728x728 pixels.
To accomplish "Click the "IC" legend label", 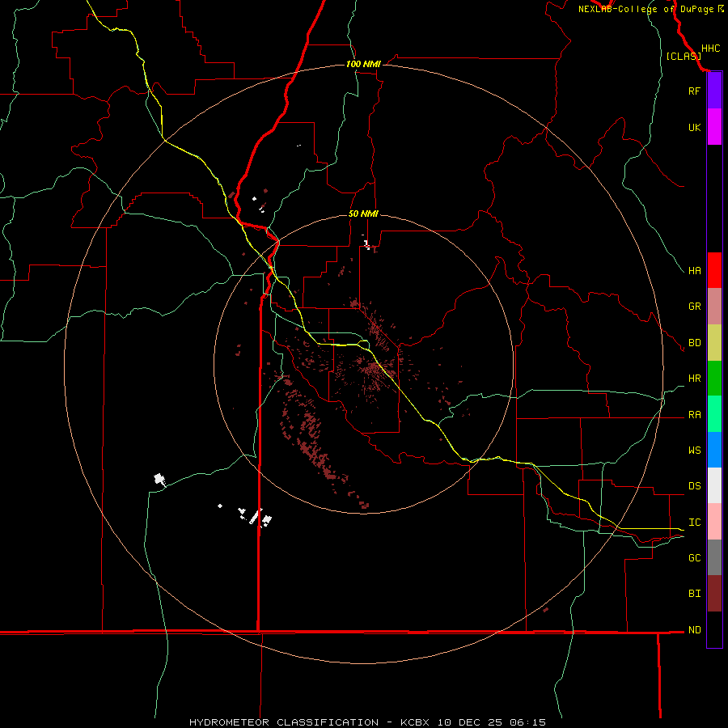I will tap(694, 523).
